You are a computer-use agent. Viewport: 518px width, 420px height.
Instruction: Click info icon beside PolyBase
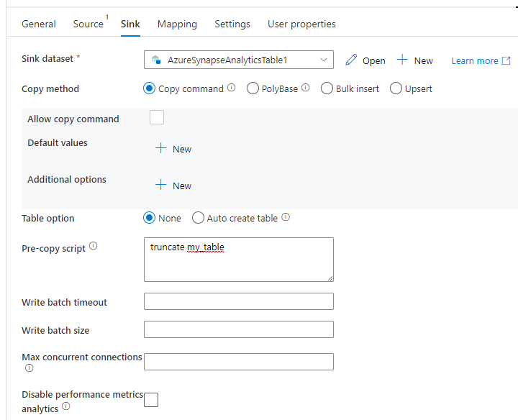306,88
